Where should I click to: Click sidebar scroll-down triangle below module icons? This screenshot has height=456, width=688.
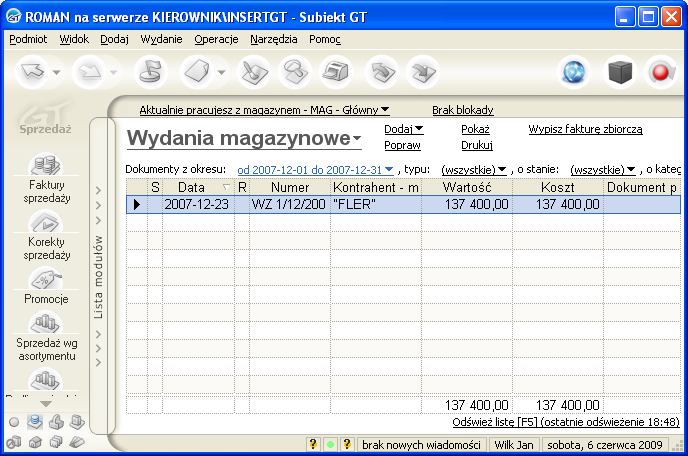pyautogui.click(x=46, y=403)
